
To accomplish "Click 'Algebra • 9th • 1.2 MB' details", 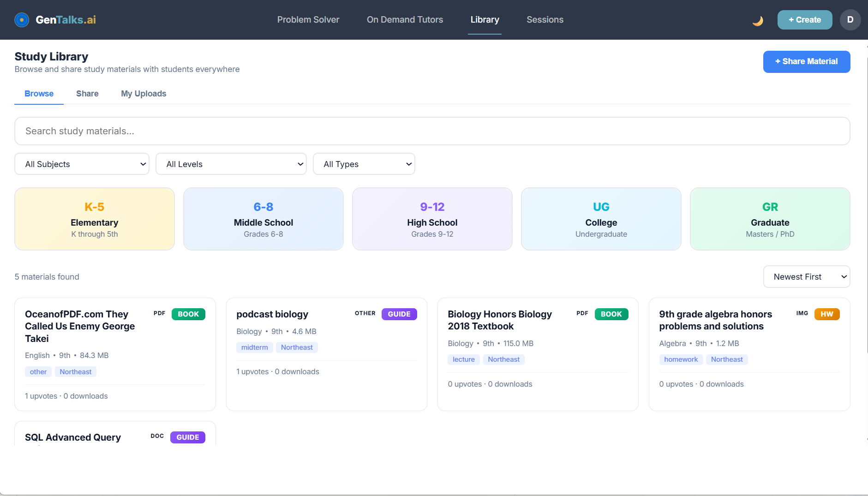I will [699, 344].
